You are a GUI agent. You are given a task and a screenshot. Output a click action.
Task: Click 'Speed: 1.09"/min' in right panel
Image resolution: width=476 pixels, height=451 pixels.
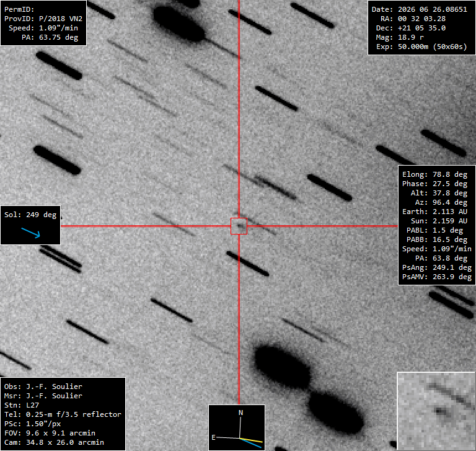(437, 249)
